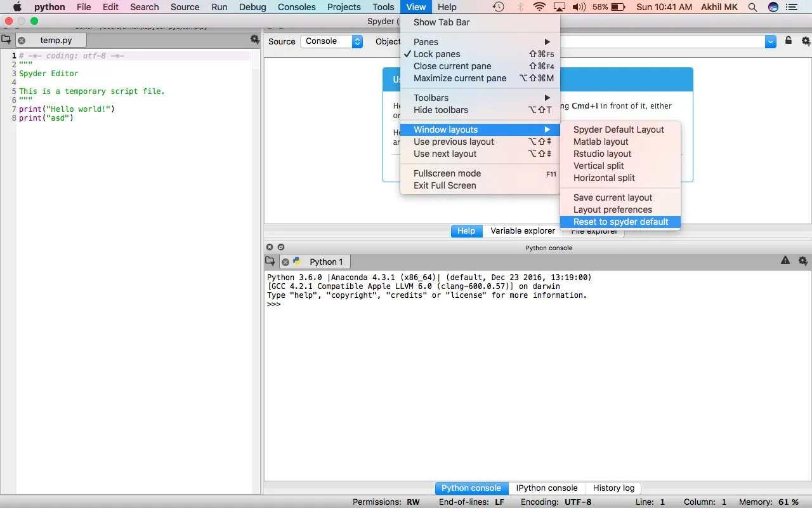This screenshot has height=508, width=812.
Task: Open the Tools menu
Action: 383,7
